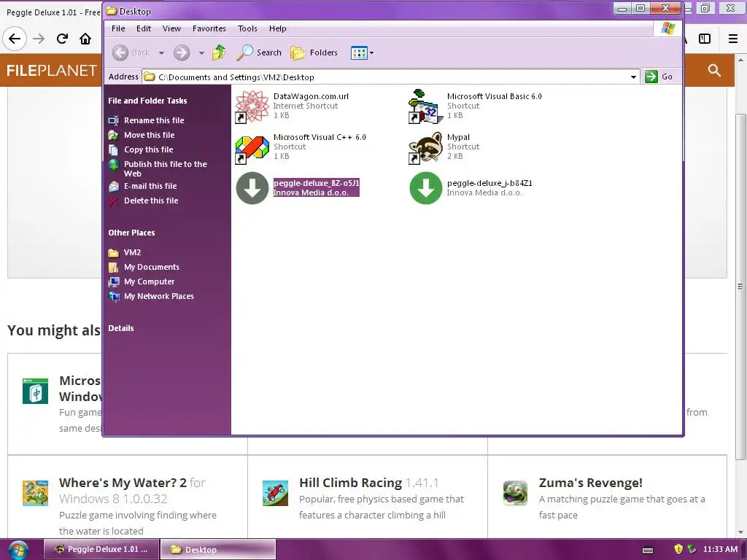Expand the Views dropdown arrow
The image size is (747, 560).
click(371, 52)
